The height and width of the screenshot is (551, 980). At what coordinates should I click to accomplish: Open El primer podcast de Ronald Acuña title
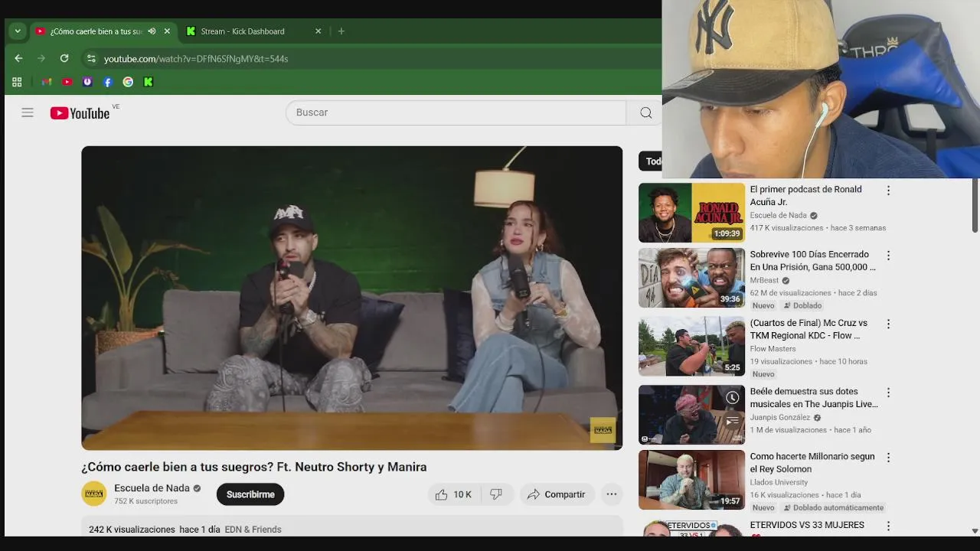(806, 196)
